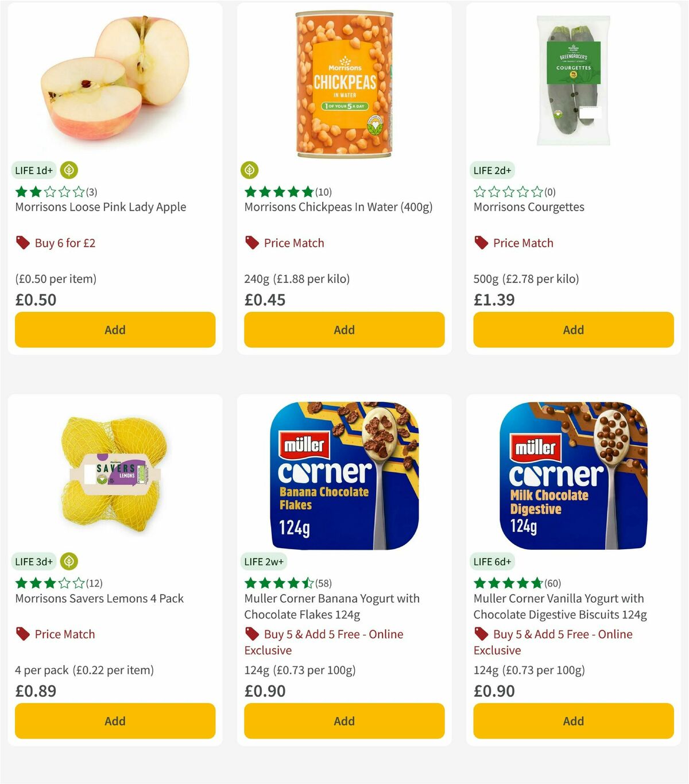Viewport: 689px width, 784px height.
Task: Click the red tag icon next to Price Match on Courgettes
Action: point(481,243)
